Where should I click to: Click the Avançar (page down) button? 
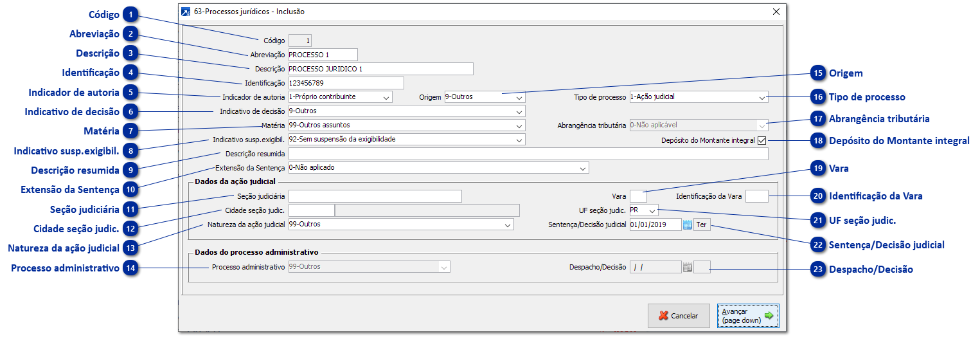tap(748, 316)
